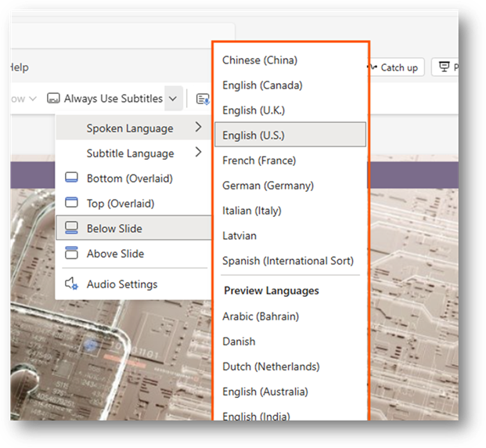Select Dutch (Netherlands) preview language
This screenshot has width=486, height=448.
point(269,367)
